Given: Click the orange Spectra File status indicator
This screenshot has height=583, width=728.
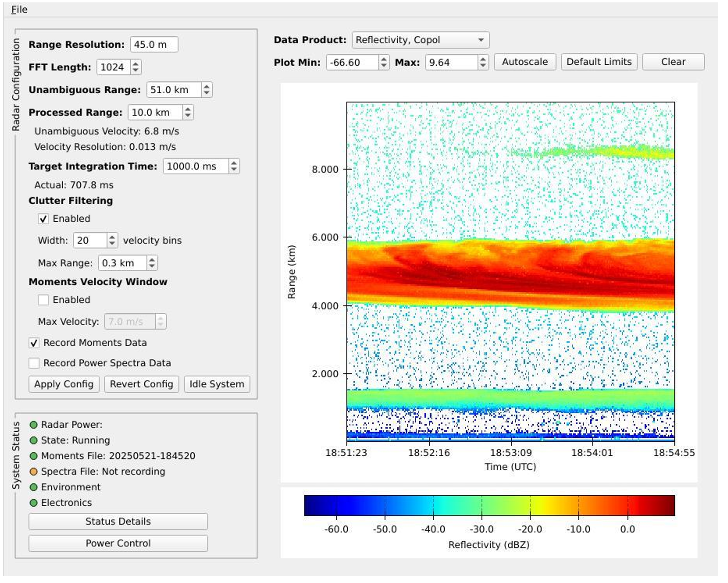Looking at the screenshot, I should [x=34, y=471].
